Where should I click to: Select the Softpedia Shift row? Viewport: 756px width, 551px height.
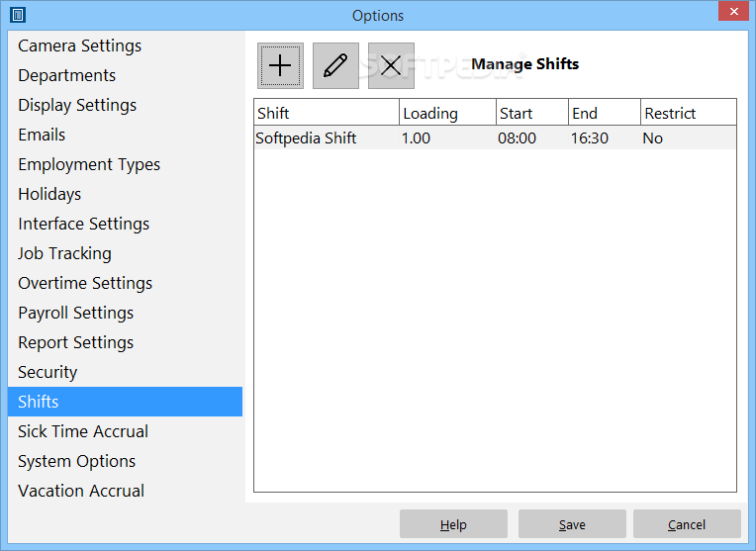495,138
